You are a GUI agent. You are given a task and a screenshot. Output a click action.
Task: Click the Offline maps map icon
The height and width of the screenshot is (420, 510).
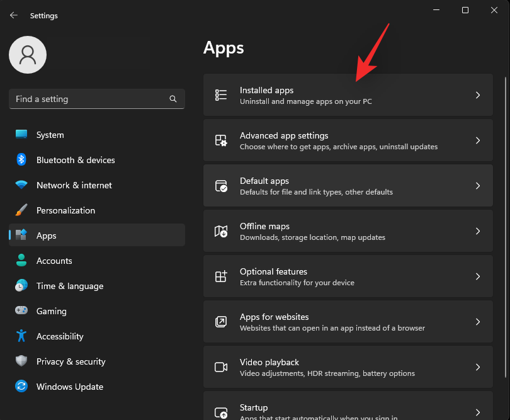221,231
